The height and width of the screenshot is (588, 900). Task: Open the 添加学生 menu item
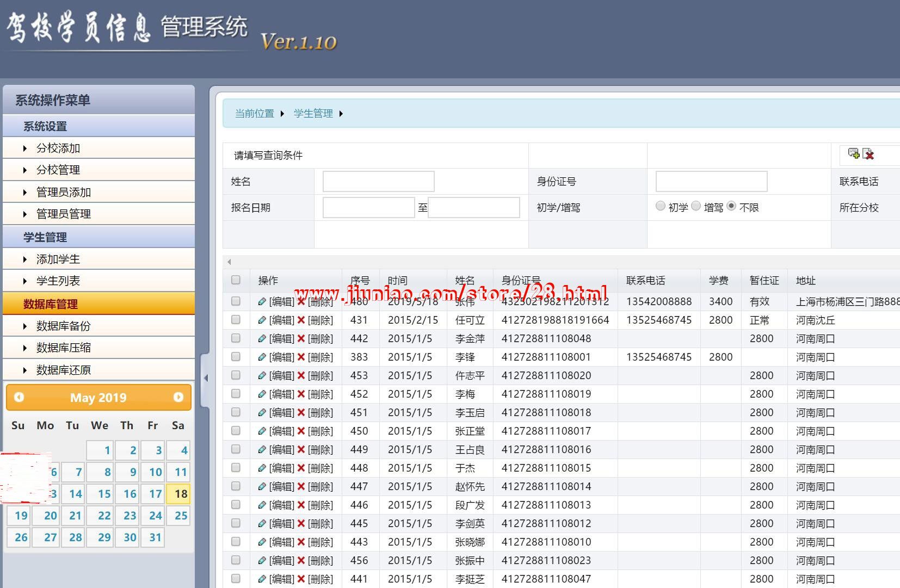point(58,259)
